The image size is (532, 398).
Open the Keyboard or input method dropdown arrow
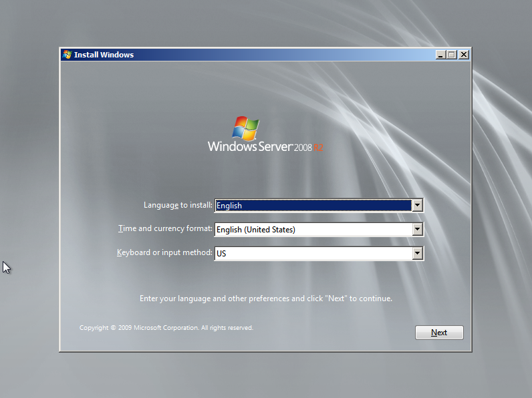tap(417, 253)
